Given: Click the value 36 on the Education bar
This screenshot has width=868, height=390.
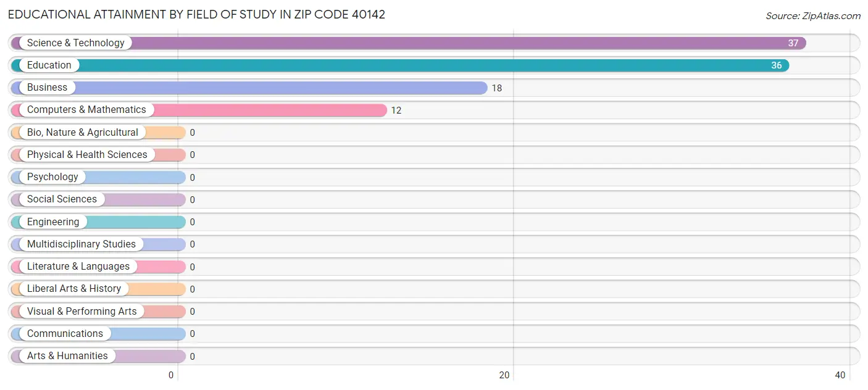Looking at the screenshot, I should (x=776, y=65).
